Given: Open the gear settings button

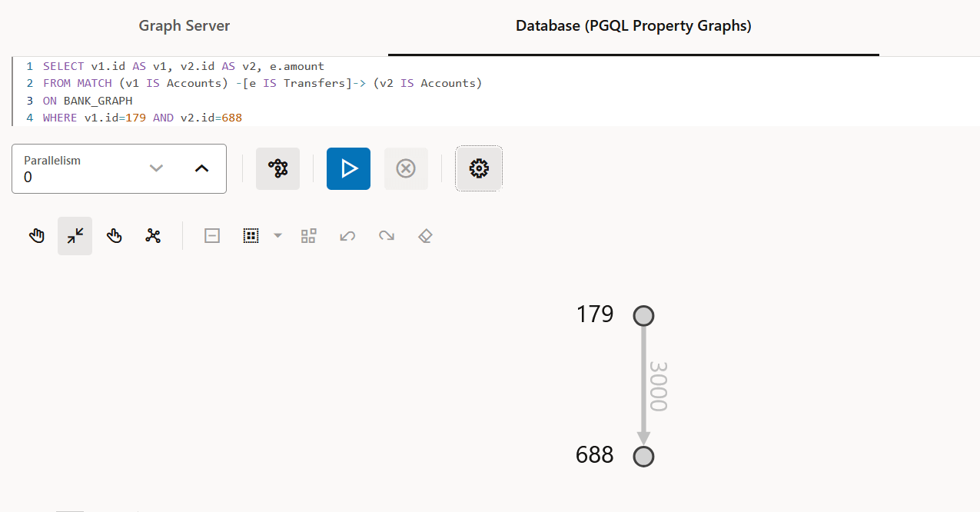Looking at the screenshot, I should 479,168.
